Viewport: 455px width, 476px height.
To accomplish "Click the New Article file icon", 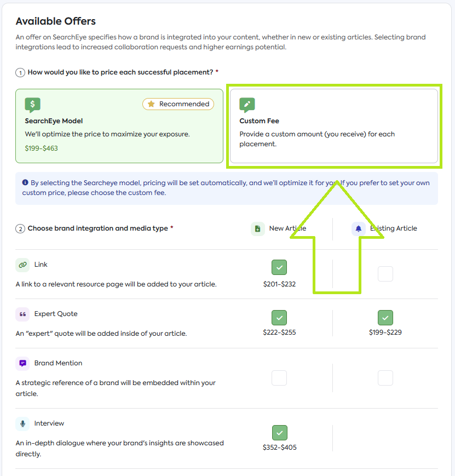I will click(258, 229).
